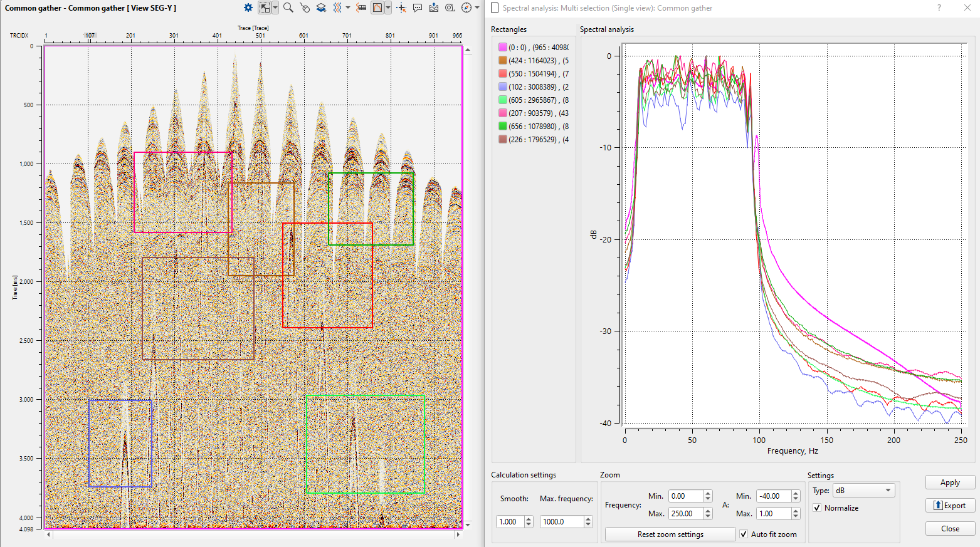Toggle the Normalize checkbox
Viewport: 980px width, 547px height.
[817, 508]
